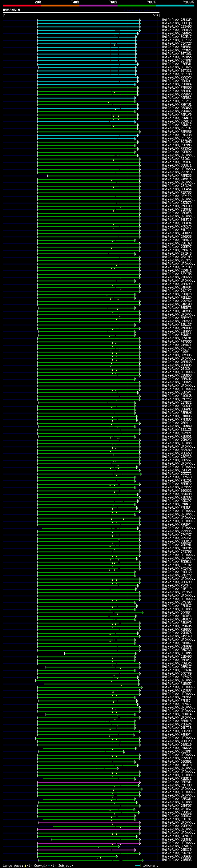Click the red ~20% identity legend segment
The image size is (197, 868).
point(22,6)
